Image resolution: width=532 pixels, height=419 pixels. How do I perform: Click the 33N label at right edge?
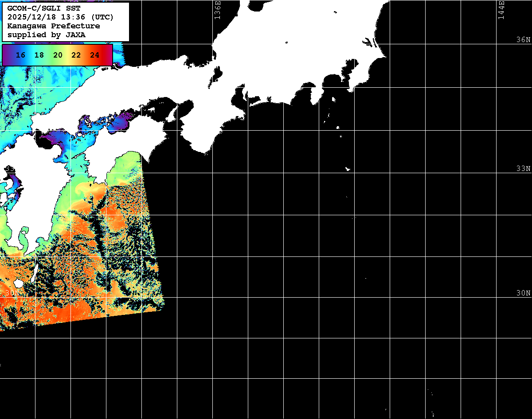point(523,169)
